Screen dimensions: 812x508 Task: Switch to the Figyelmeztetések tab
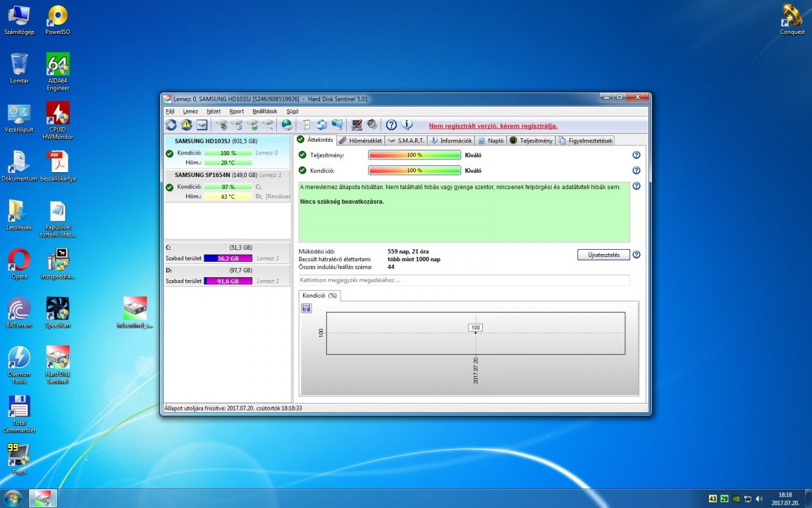pos(585,140)
